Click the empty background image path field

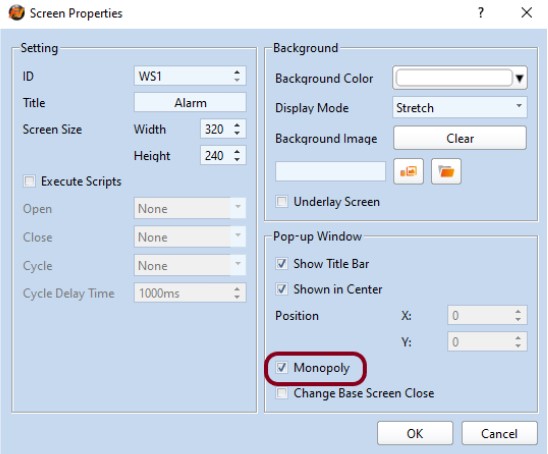pyautogui.click(x=330, y=171)
